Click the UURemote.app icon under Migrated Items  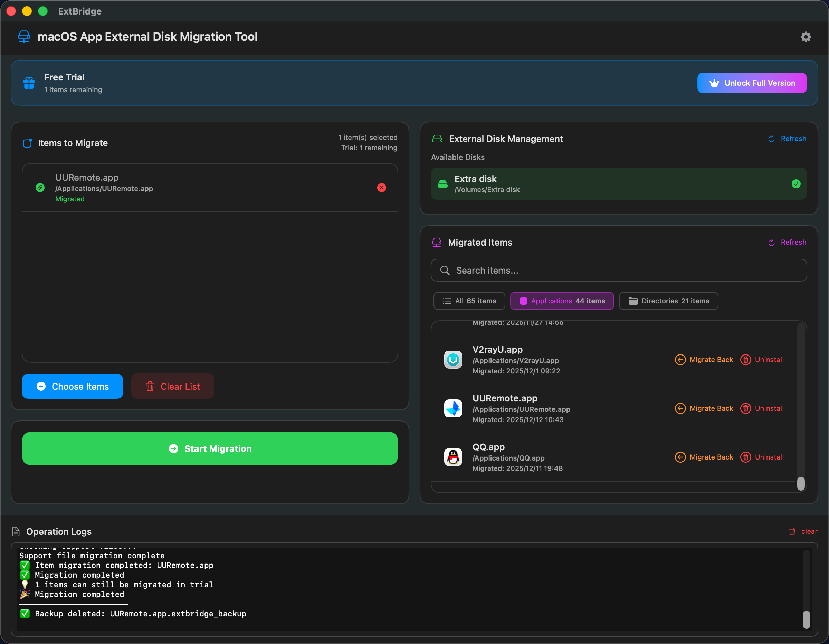[x=453, y=408]
